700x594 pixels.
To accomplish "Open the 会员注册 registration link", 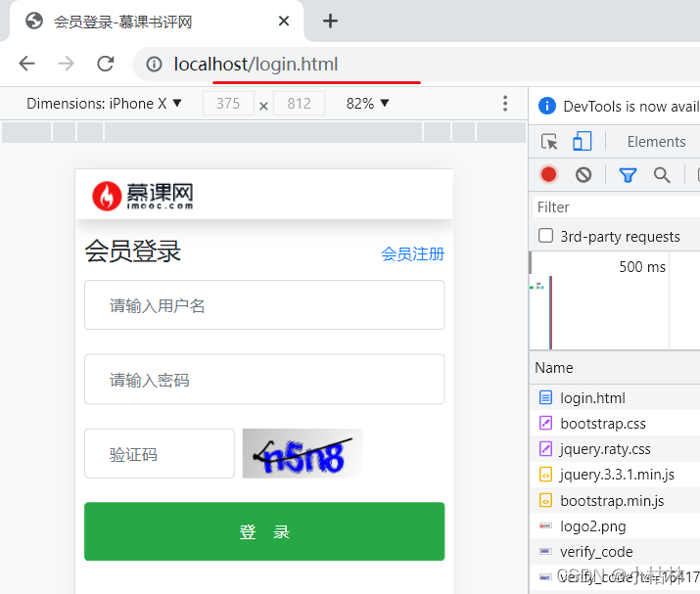I will (x=412, y=253).
